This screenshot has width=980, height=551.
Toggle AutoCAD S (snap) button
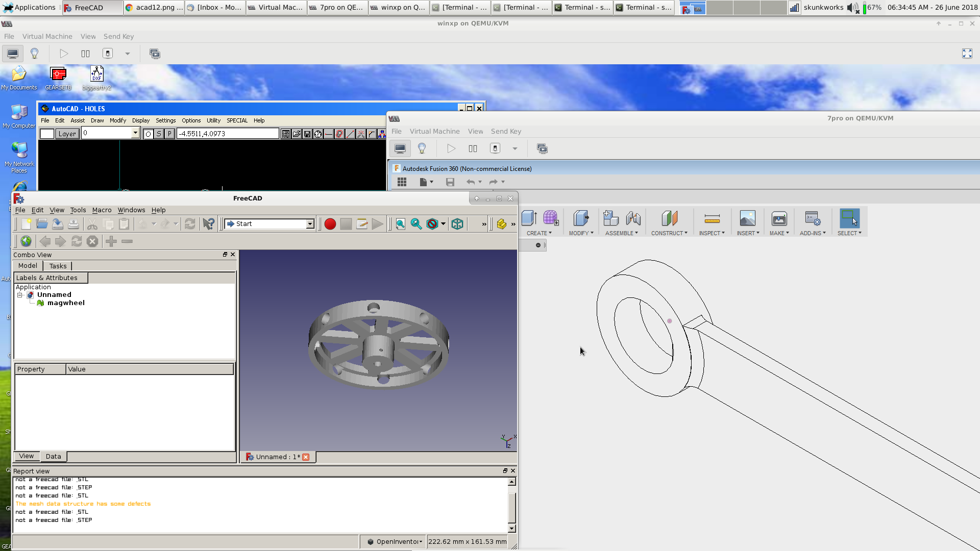[x=159, y=134]
